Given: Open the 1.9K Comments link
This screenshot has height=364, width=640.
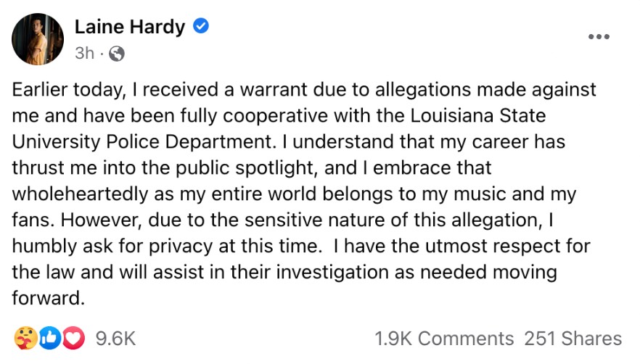Looking at the screenshot, I should 444,339.
